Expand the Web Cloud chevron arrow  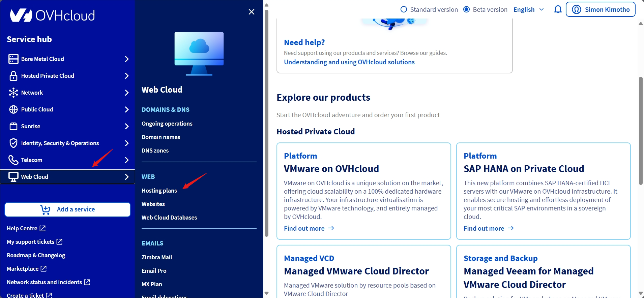pyautogui.click(x=127, y=177)
